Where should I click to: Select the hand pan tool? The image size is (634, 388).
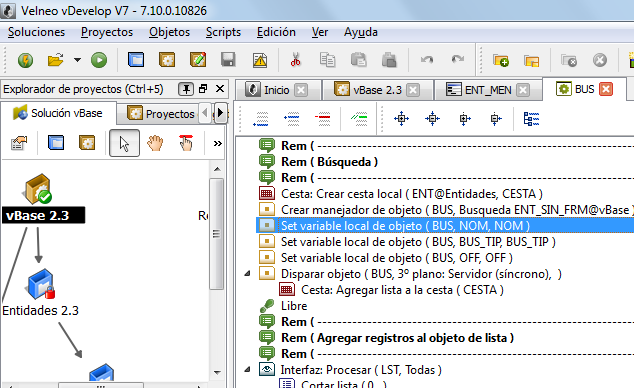155,143
